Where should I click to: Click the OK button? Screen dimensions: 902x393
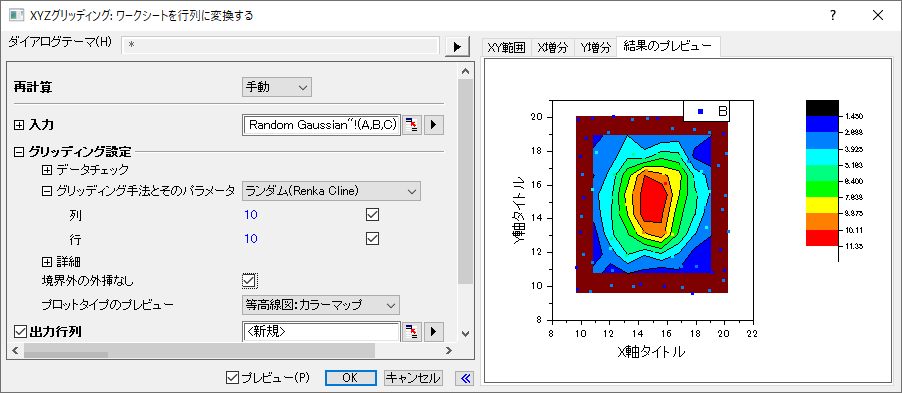[350, 377]
